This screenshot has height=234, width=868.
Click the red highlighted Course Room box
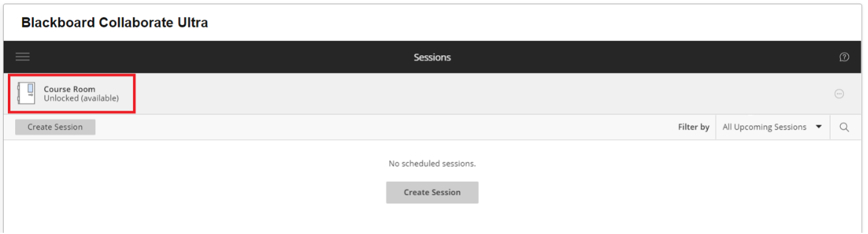coord(72,94)
